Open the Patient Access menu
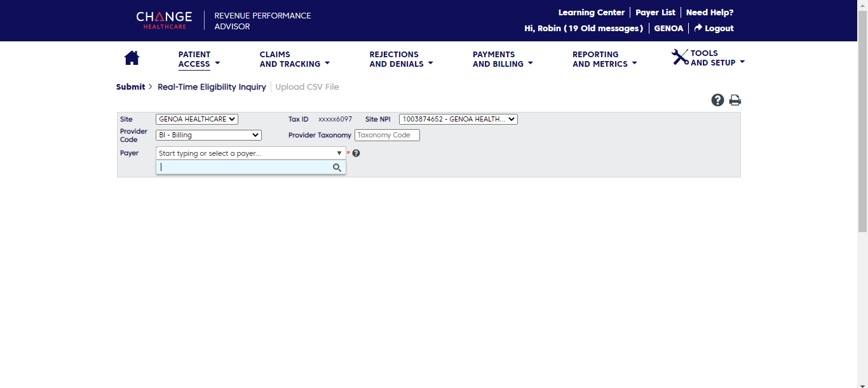Screen dimensions: 868x388 198,59
